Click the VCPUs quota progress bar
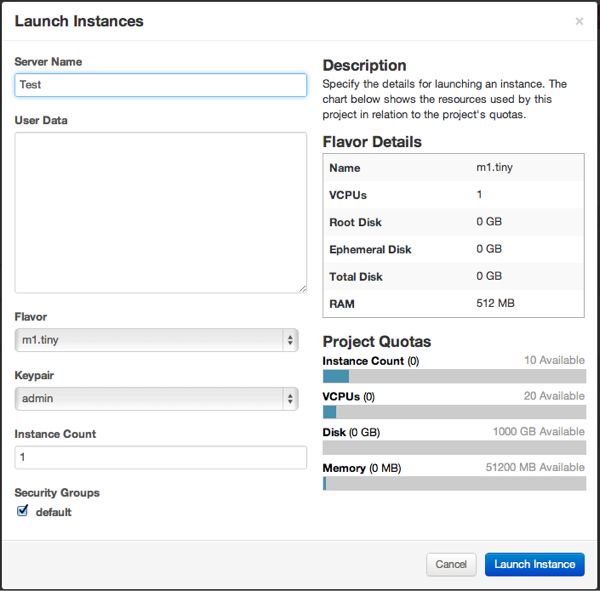600x591 pixels. pos(454,412)
